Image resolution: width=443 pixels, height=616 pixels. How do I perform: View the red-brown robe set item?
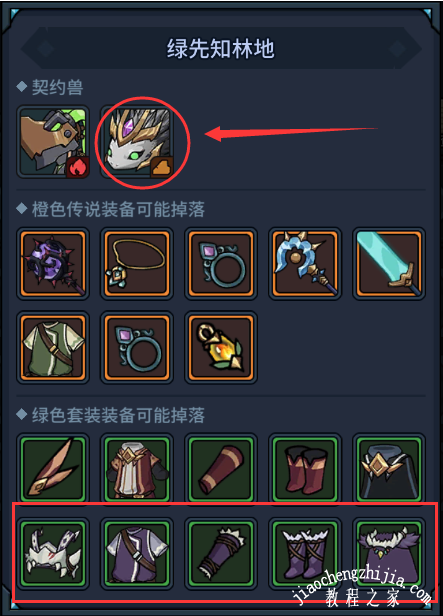pos(137,469)
